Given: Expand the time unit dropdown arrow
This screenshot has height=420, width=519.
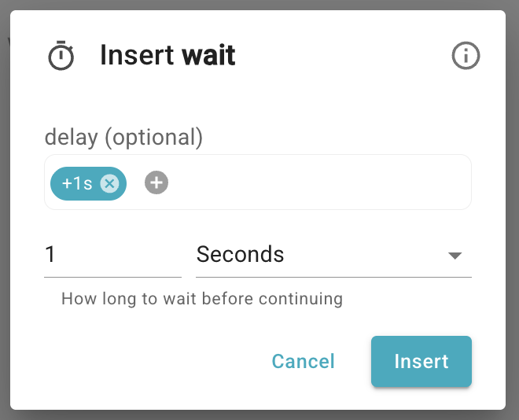Looking at the screenshot, I should tap(454, 256).
